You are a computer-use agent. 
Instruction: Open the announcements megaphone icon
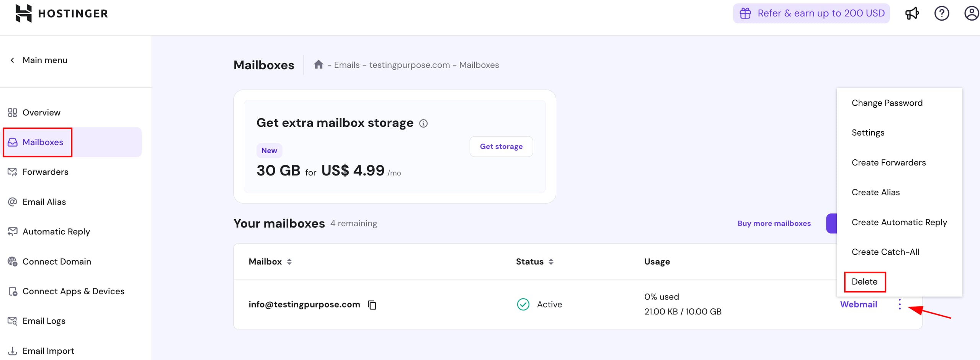click(911, 13)
